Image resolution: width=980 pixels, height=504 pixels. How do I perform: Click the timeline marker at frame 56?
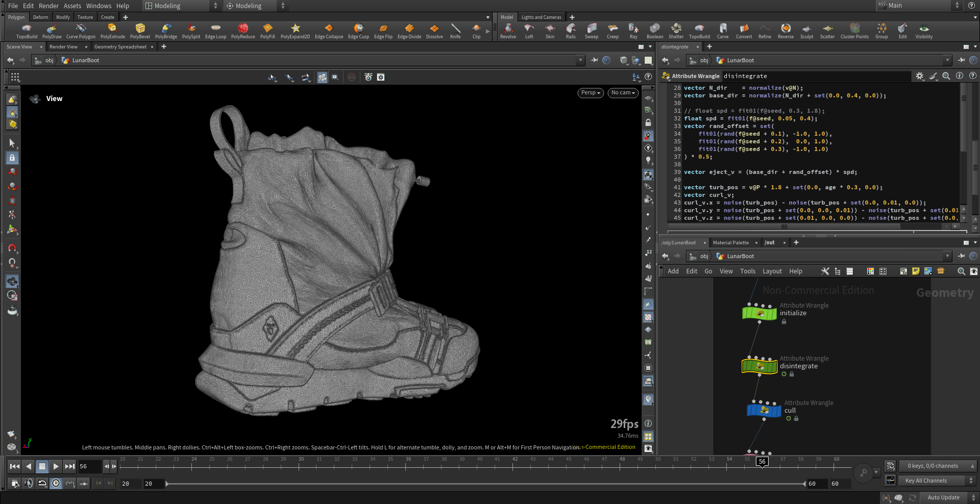point(762,461)
